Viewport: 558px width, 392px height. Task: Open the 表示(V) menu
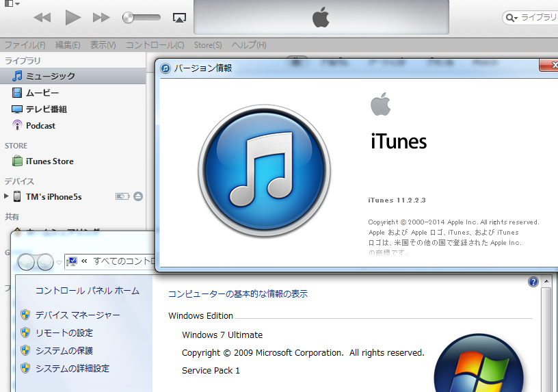pos(103,45)
